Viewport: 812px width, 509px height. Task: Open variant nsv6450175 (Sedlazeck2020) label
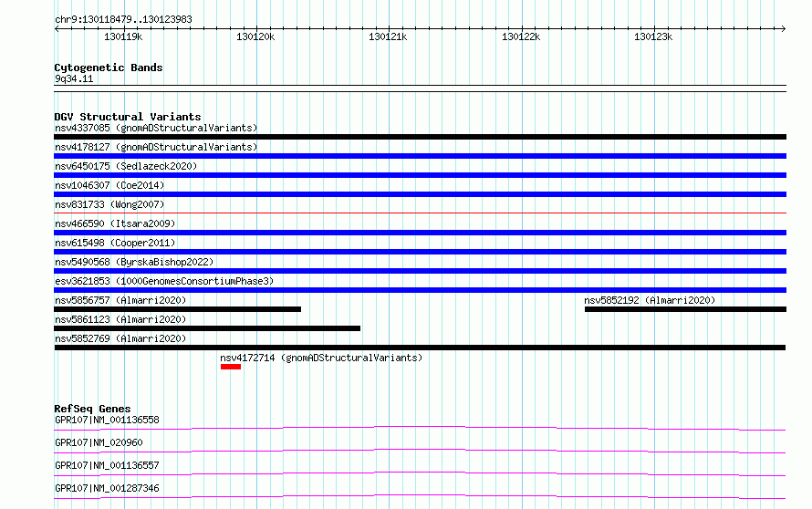(x=126, y=166)
